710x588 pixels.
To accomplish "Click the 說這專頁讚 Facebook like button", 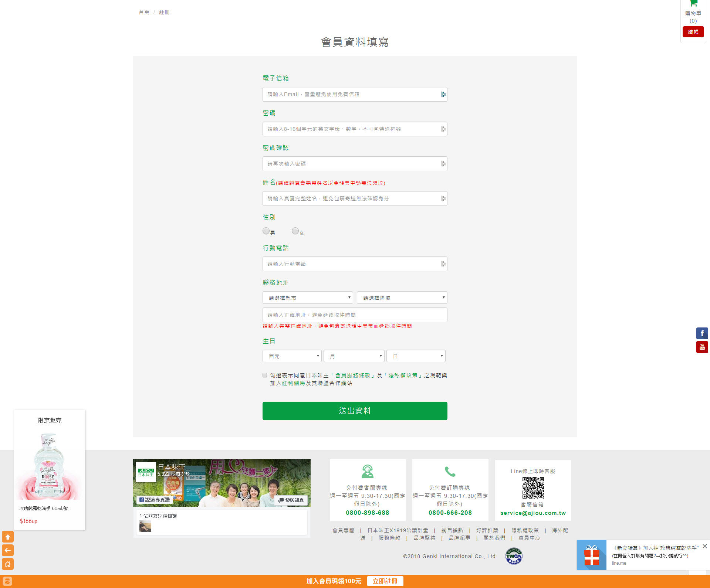I will pyautogui.click(x=155, y=500).
